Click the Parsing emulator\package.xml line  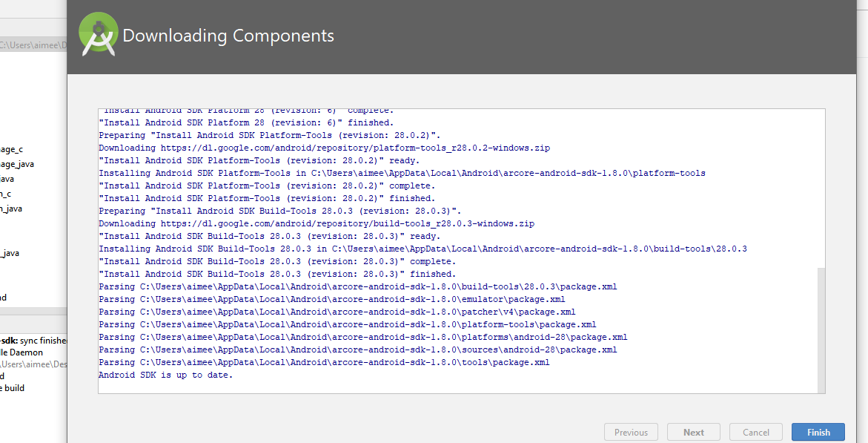click(x=332, y=299)
